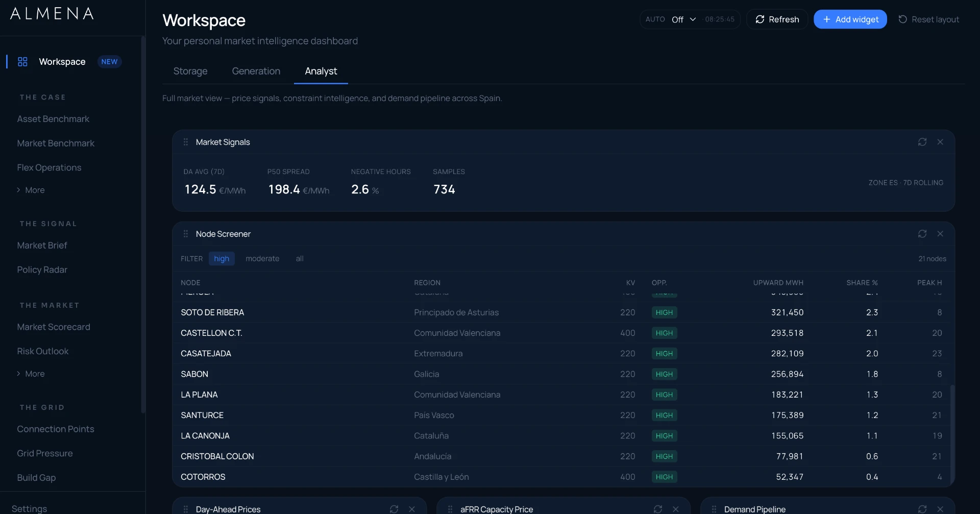
Task: Select the CRISTOBAL COLON node row
Action: [561, 456]
